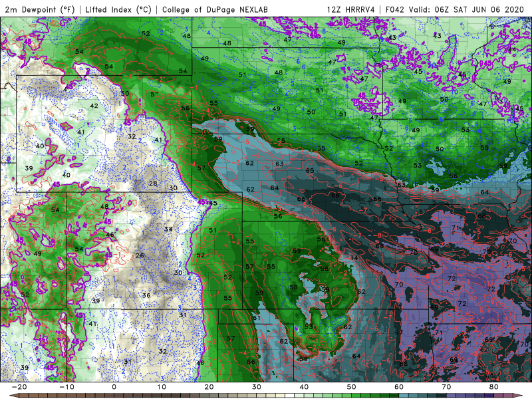Select the dewpoint value 34 on map

(x=168, y=229)
